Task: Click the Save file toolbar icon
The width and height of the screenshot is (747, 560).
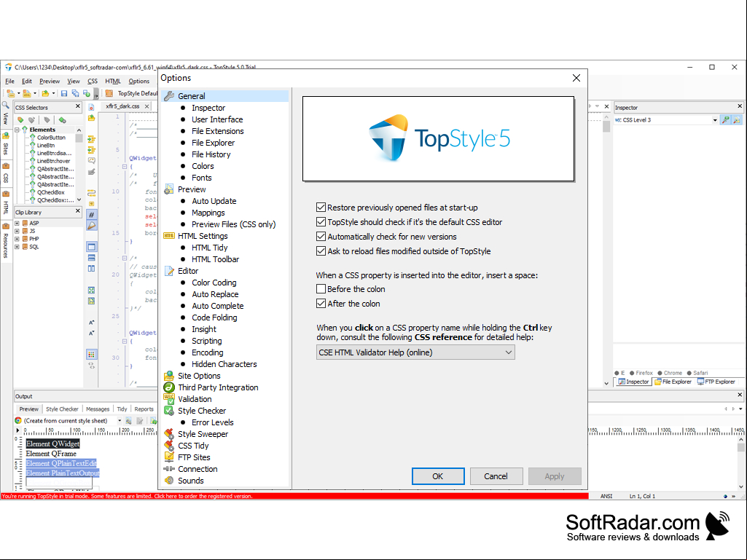Action: coord(64,93)
